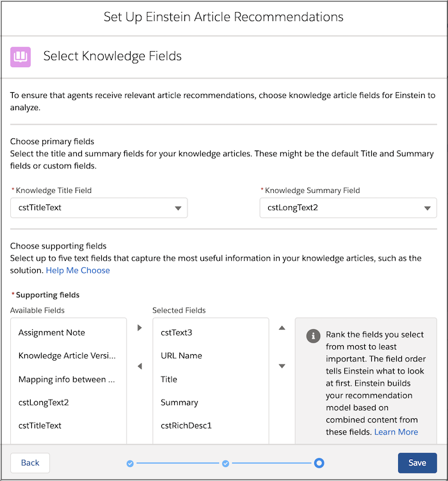Select Summary in Selected Fields
Viewport: 448px width, 481px height.
point(211,402)
